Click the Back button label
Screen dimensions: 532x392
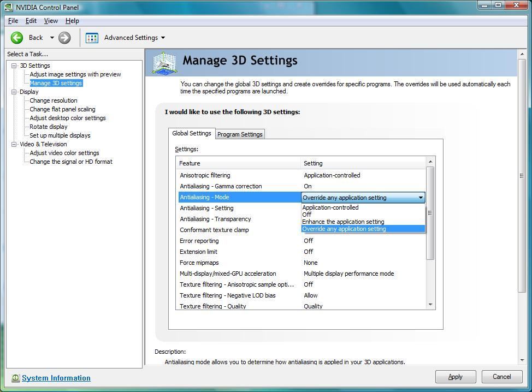click(36, 38)
